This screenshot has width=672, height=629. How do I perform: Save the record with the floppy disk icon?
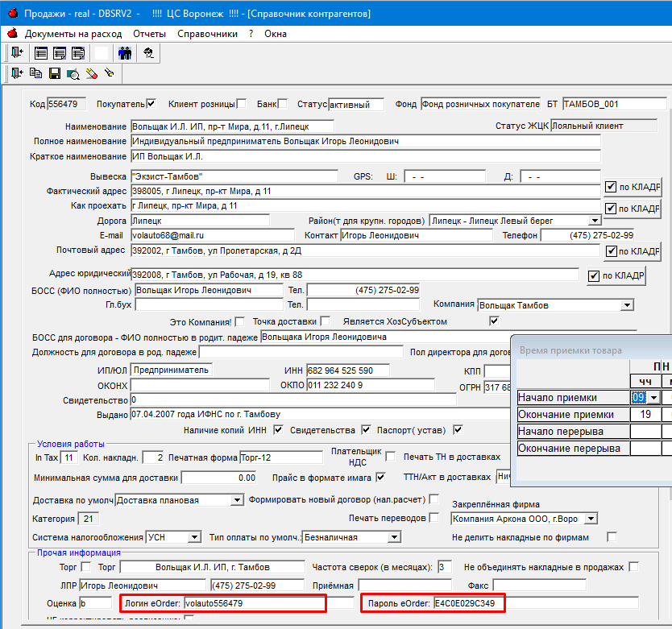click(55, 74)
